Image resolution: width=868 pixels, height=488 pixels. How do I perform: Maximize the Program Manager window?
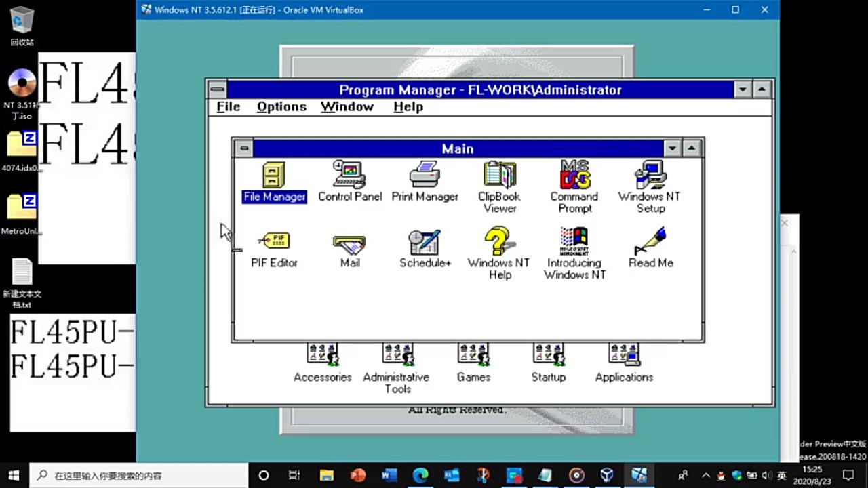click(x=762, y=89)
